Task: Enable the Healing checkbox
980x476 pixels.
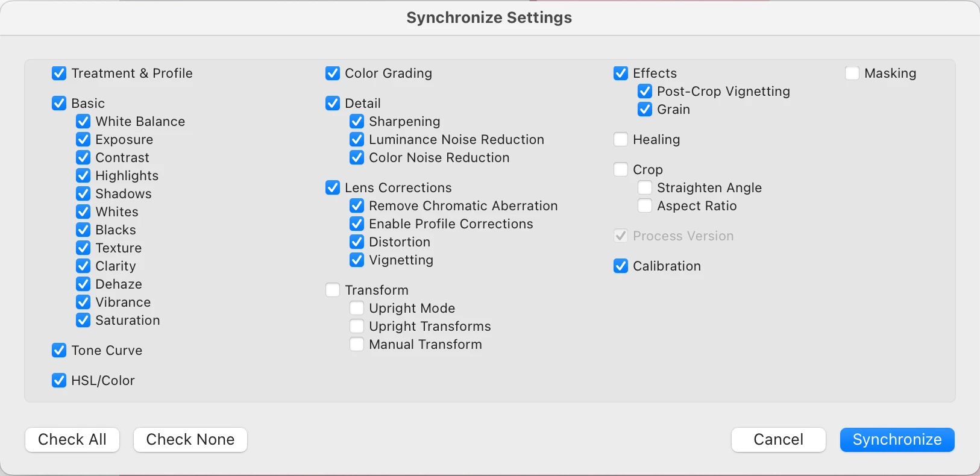Action: pos(621,140)
